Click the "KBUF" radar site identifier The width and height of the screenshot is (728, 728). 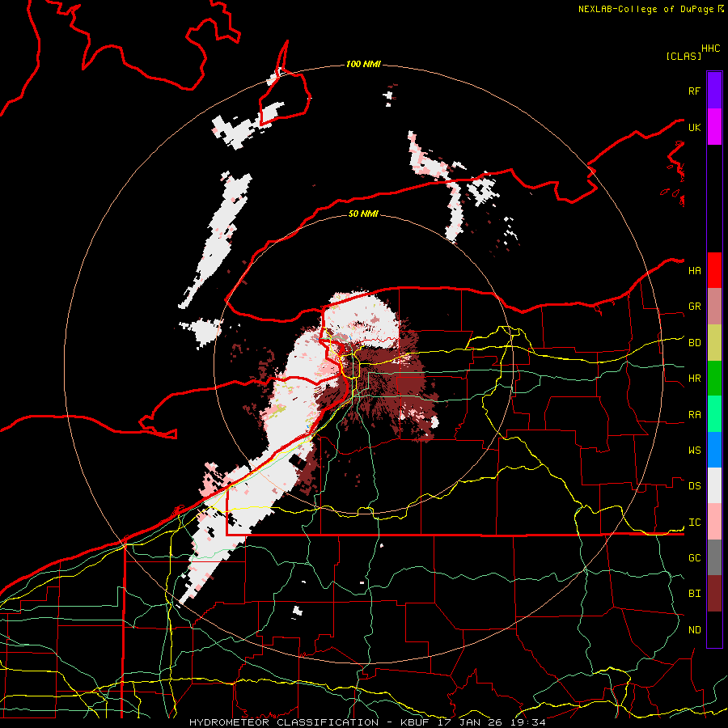pyautogui.click(x=415, y=722)
